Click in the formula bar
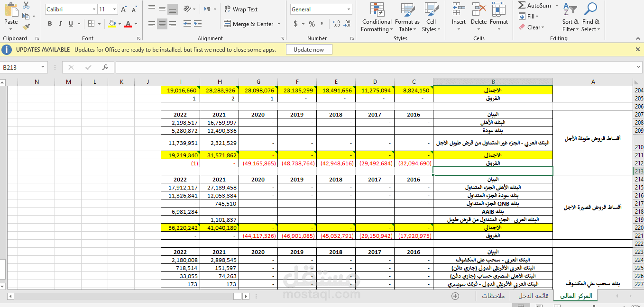This screenshot has width=644, height=307. pyautogui.click(x=375, y=68)
